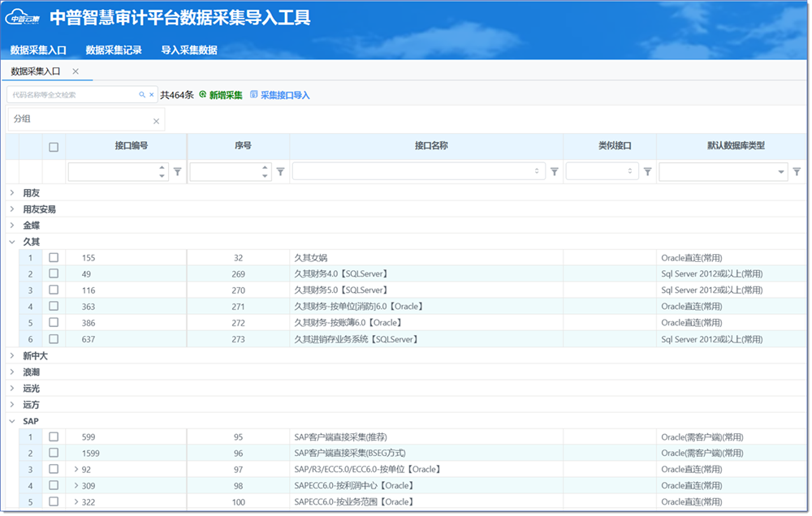Check the box for interface 322 row
Viewport: 812px width, 516px height.
[x=54, y=501]
